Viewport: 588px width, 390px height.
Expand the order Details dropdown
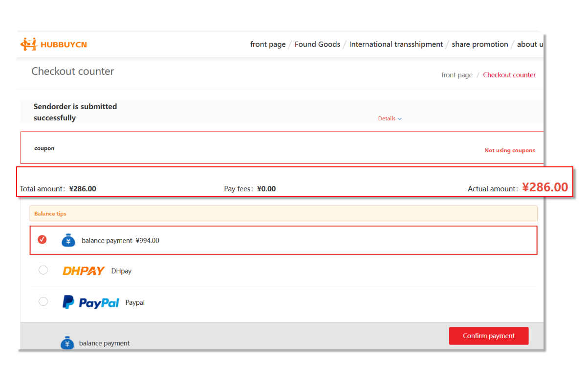tap(390, 118)
